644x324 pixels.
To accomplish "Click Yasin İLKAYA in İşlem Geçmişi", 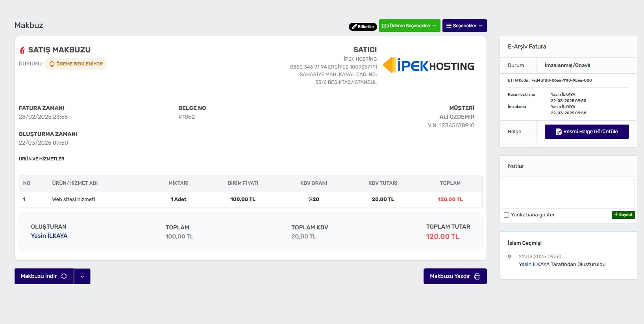I will coord(534,264).
